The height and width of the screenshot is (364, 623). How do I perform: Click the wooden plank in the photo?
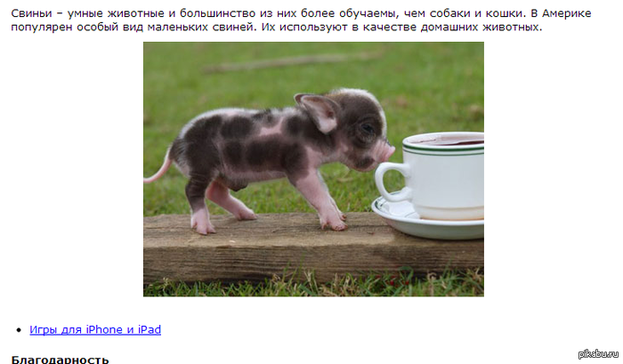313,248
